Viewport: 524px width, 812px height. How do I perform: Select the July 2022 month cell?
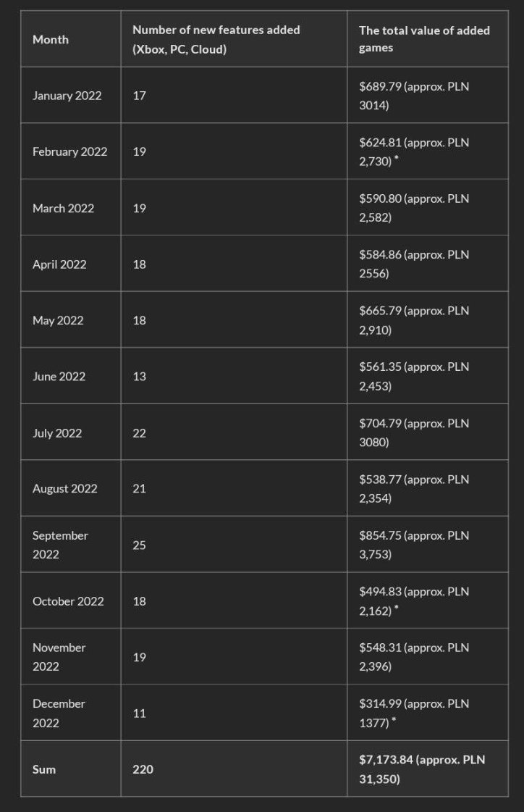tap(57, 433)
